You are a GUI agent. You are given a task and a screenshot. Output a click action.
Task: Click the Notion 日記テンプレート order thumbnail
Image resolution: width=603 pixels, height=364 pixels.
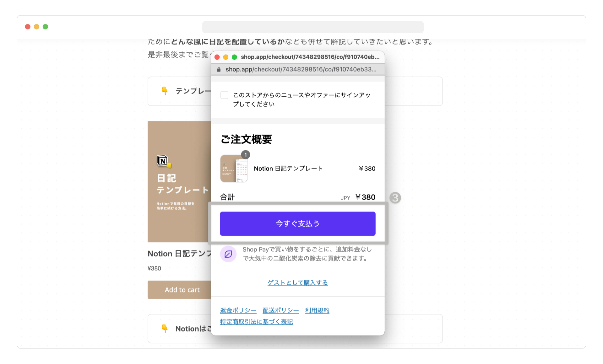234,169
